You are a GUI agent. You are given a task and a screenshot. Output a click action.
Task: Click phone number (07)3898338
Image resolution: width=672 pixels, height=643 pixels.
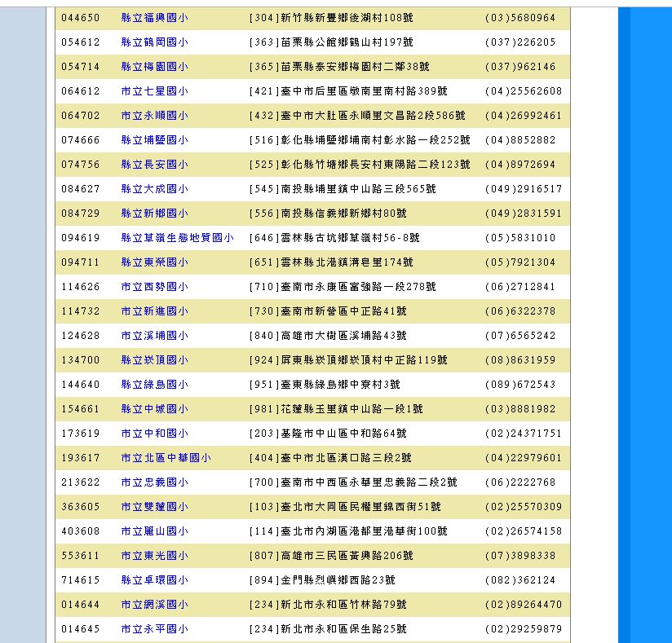click(x=520, y=556)
